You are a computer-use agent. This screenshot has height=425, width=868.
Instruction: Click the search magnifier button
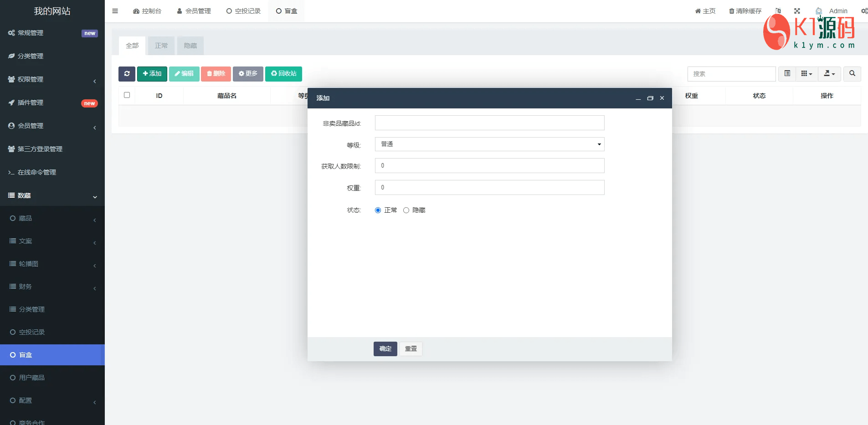click(x=852, y=74)
